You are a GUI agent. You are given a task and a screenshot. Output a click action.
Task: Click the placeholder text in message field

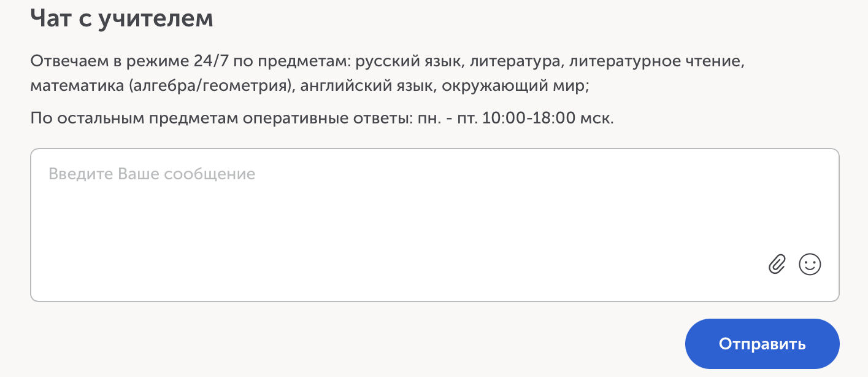pos(151,173)
